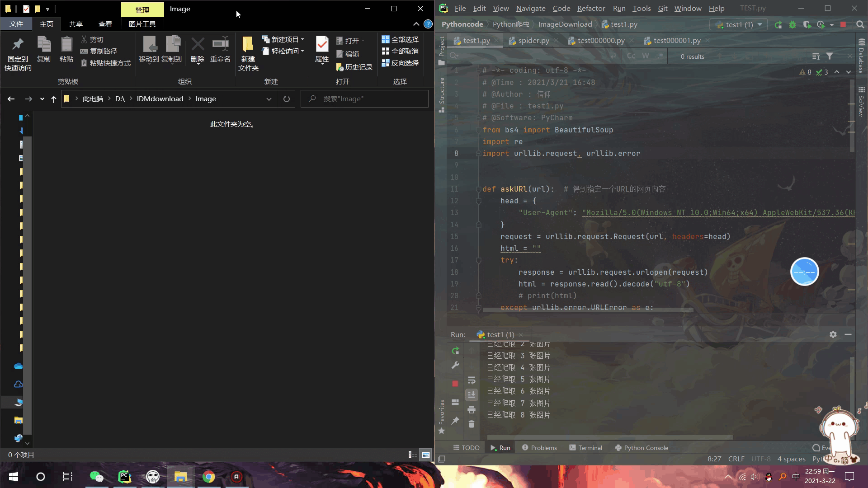The image size is (868, 488).
Task: Rerun test1 from the Run panel
Action: click(x=455, y=351)
